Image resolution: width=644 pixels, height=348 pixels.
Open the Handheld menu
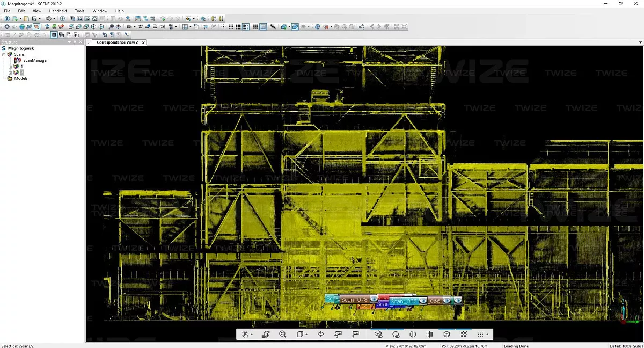pyautogui.click(x=57, y=11)
